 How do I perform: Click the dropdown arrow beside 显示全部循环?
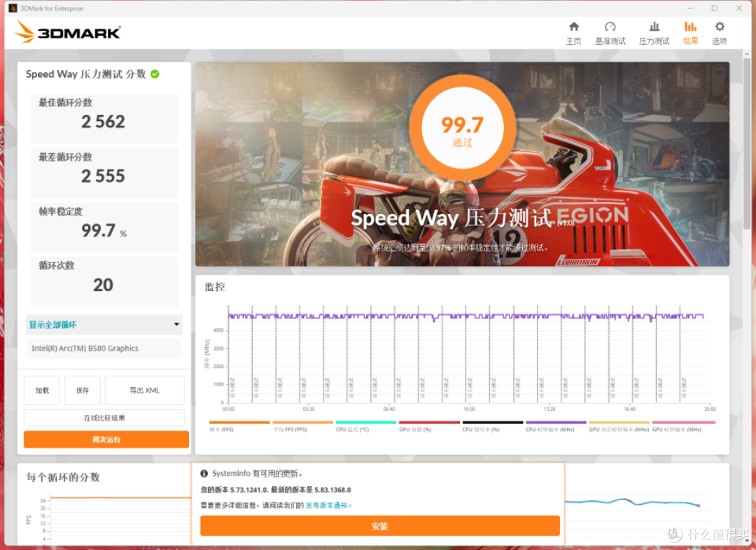point(176,325)
